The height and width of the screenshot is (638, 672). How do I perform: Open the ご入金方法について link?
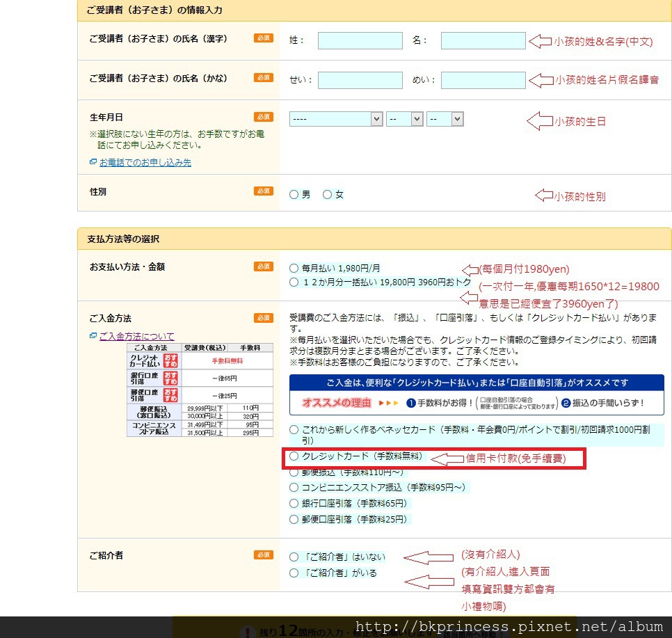(137, 336)
